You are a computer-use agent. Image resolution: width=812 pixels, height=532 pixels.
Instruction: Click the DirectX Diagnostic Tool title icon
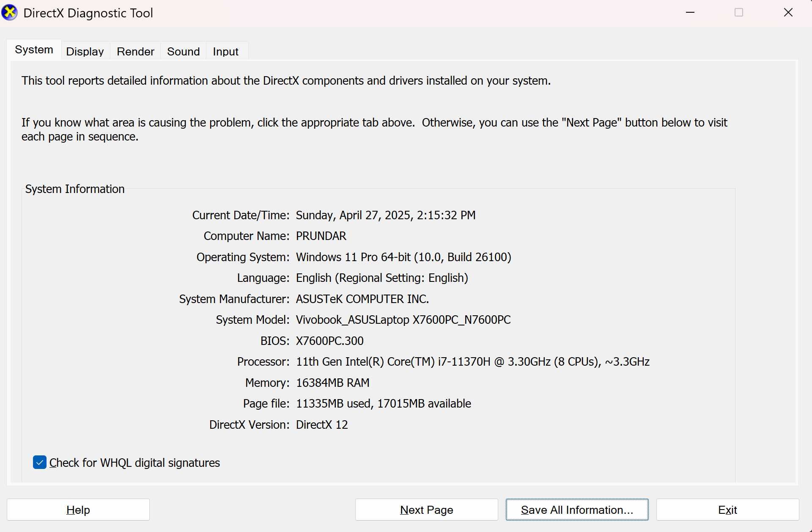point(9,13)
